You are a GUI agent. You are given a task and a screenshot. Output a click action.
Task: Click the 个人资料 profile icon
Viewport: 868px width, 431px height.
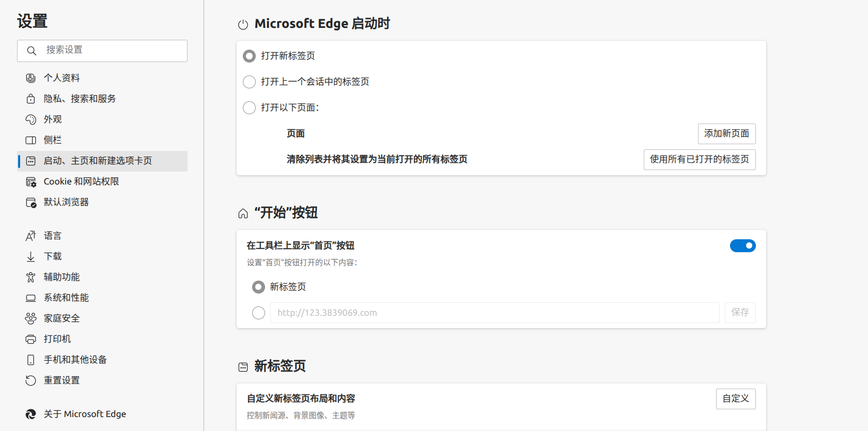(x=31, y=78)
